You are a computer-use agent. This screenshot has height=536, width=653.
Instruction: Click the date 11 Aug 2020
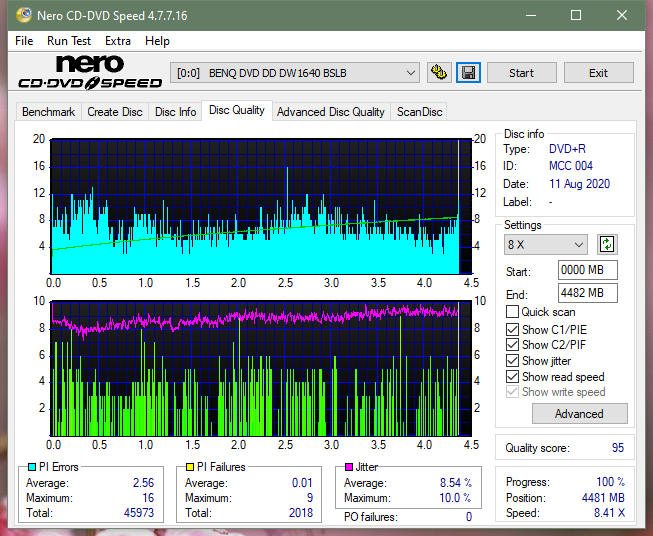click(x=580, y=184)
